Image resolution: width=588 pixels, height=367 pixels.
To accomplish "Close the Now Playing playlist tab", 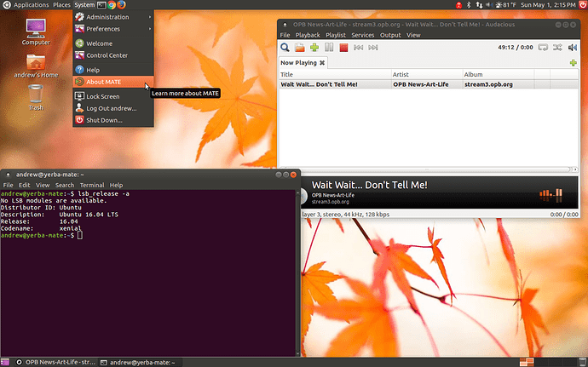I will pos(322,63).
